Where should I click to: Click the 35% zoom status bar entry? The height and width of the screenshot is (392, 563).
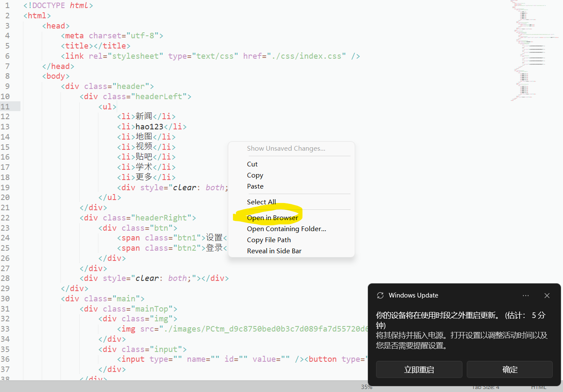coord(367,387)
